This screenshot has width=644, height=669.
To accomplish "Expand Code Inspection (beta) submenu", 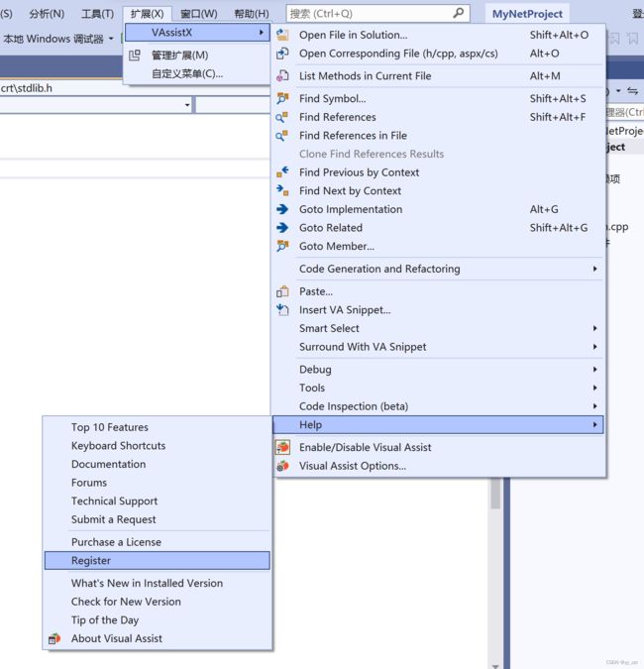I will (x=594, y=406).
